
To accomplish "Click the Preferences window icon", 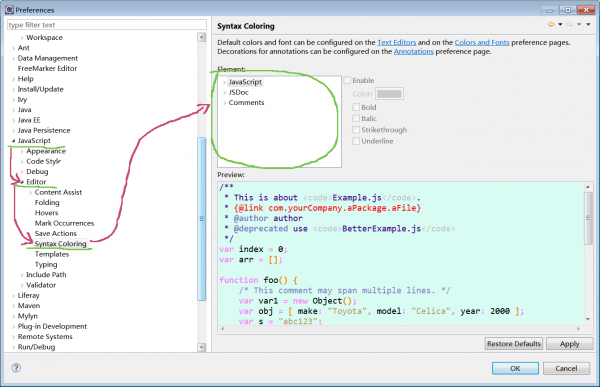I will pos(9,10).
